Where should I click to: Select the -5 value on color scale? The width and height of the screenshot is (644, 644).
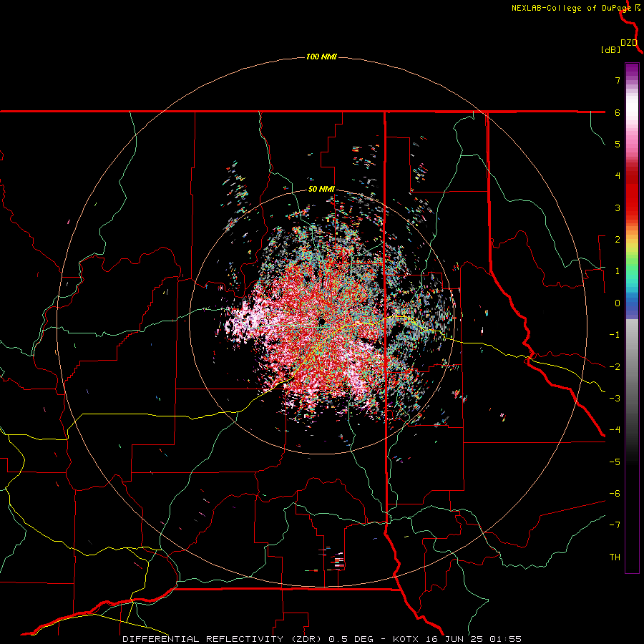point(615,462)
